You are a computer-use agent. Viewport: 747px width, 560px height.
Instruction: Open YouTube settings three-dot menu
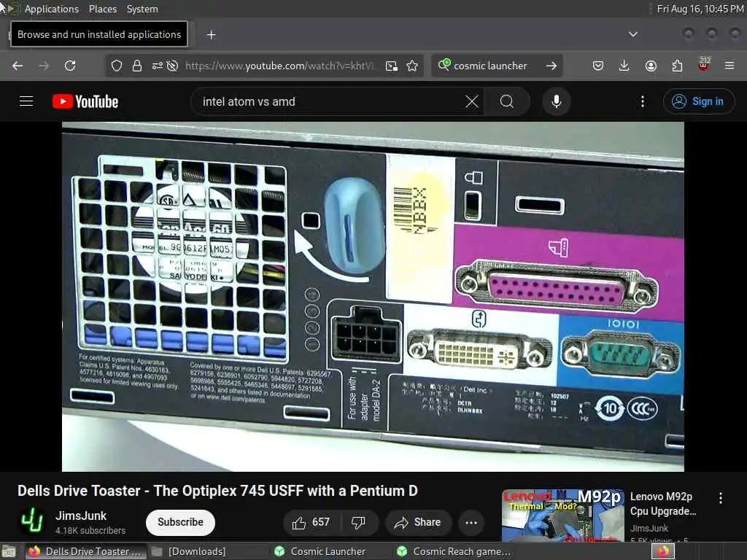643,101
